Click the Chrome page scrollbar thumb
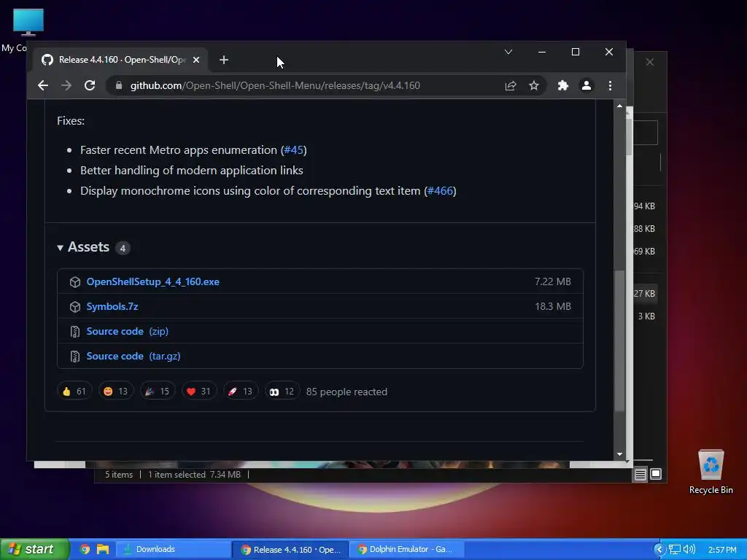The height and width of the screenshot is (560, 747). point(619,341)
